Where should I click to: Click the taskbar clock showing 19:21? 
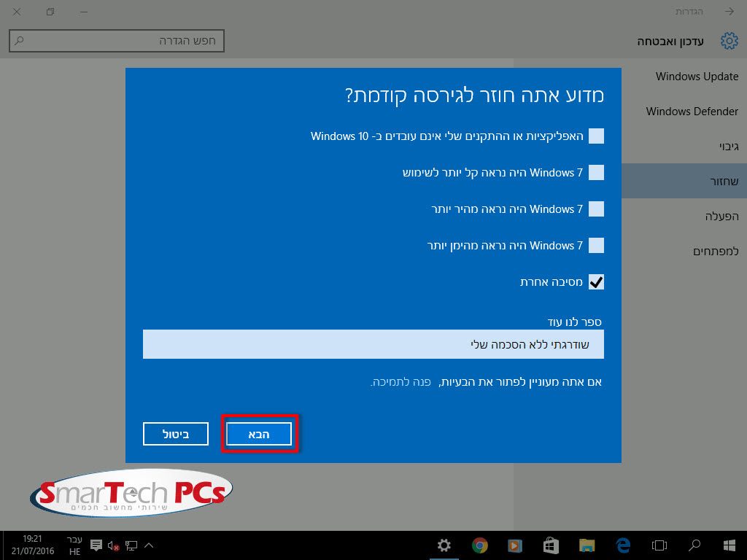pos(32,545)
